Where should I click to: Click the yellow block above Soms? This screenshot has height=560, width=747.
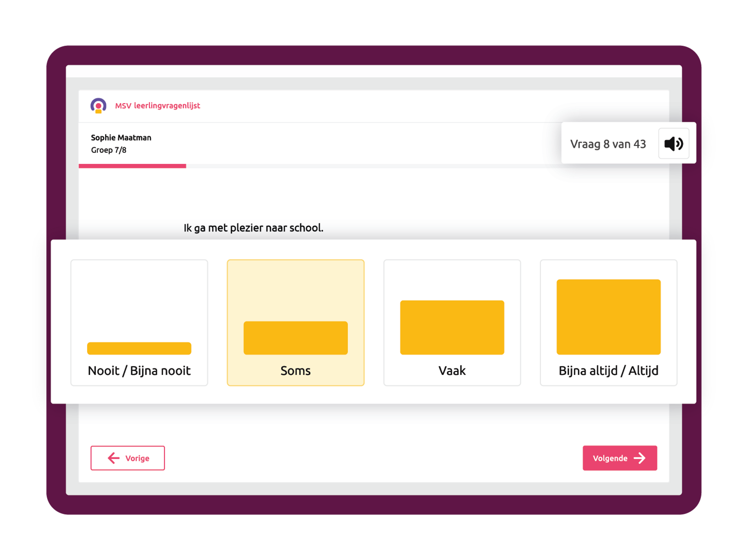tap(295, 338)
